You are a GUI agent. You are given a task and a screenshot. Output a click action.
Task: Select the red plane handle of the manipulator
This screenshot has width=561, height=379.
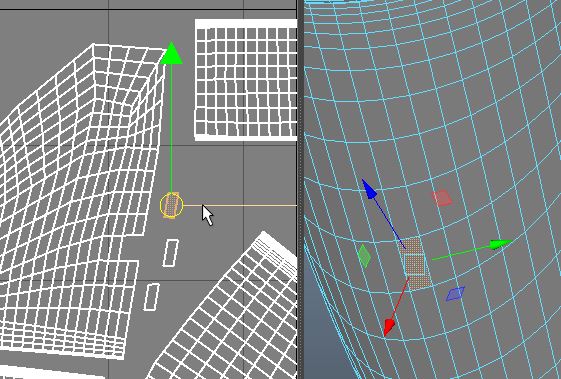tap(443, 198)
